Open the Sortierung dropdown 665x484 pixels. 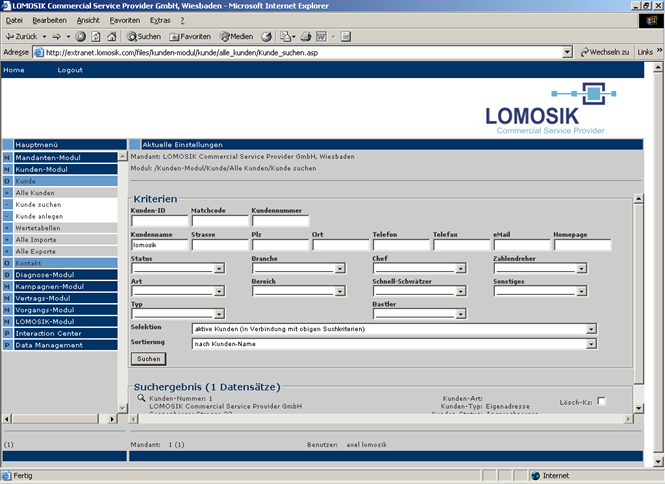tap(394, 344)
